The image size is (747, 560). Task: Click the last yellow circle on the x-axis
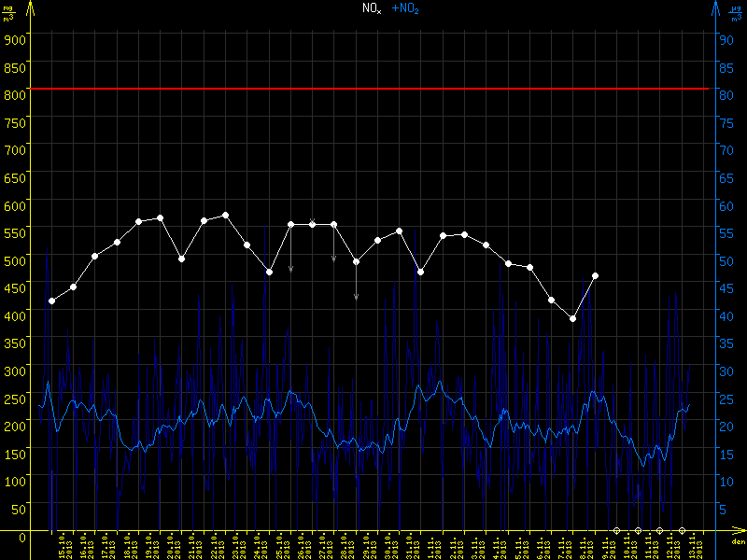[x=681, y=530]
